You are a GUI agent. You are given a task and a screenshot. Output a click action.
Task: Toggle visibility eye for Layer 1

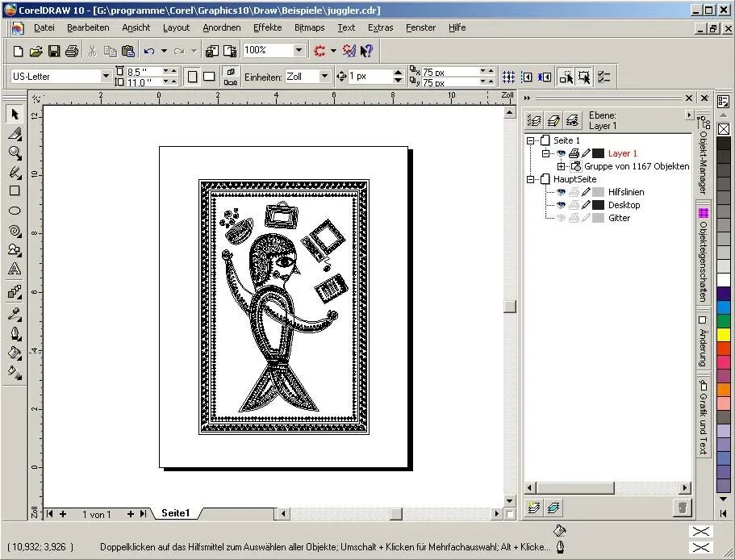tap(561, 153)
